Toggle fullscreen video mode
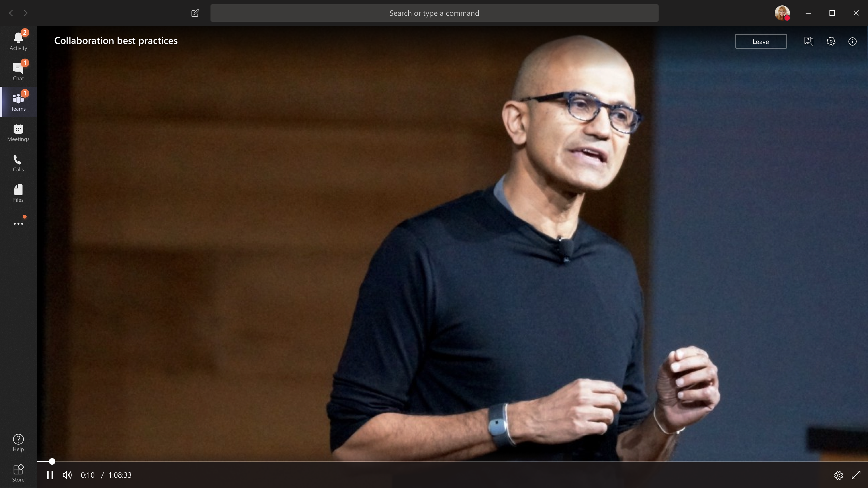Viewport: 868px width, 488px height. pos(856,475)
